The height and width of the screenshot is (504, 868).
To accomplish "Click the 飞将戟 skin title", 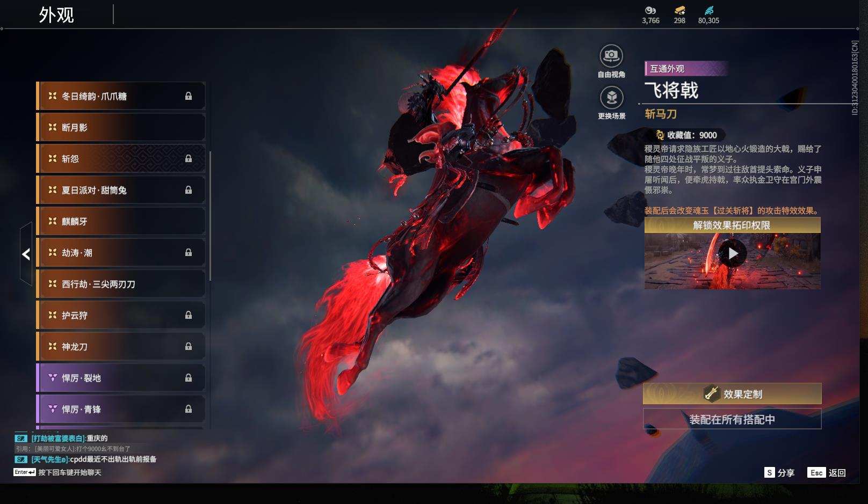I will click(x=671, y=90).
